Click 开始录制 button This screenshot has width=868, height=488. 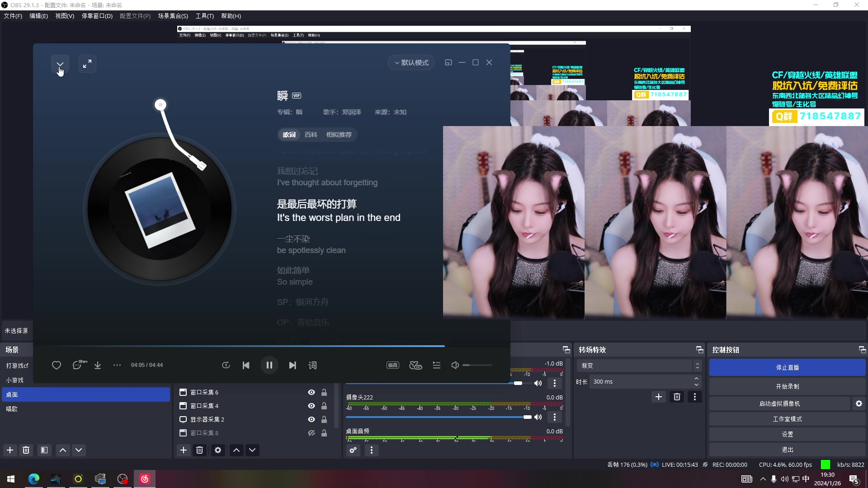[x=788, y=386]
